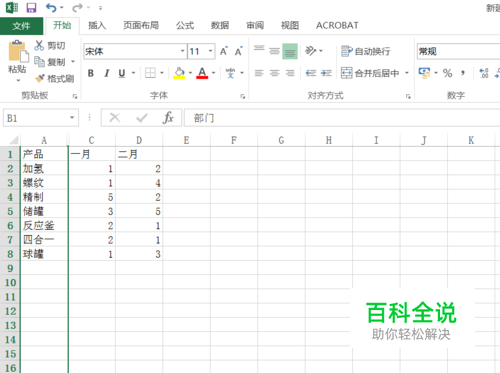Screen dimensions: 500x373
Task: Confirm entry with check mark icon
Action: (142, 117)
